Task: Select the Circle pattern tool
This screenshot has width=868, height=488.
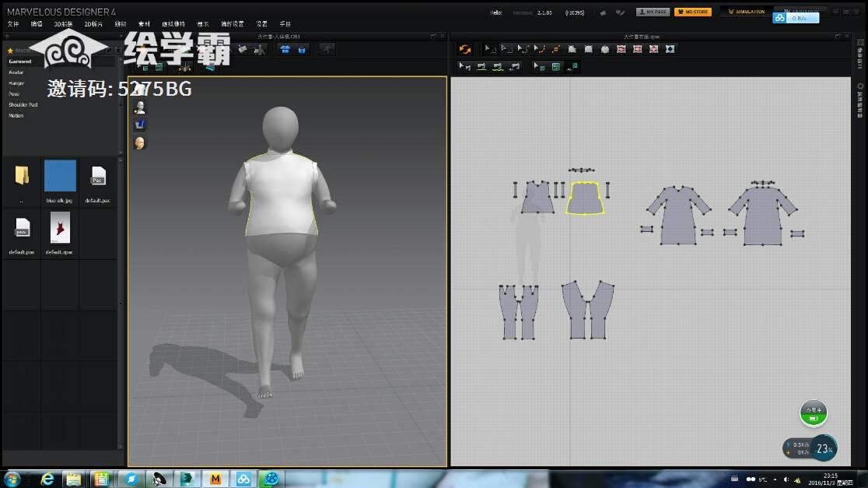Action: click(x=604, y=49)
